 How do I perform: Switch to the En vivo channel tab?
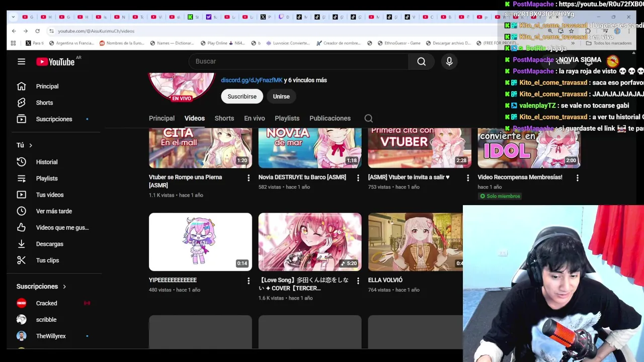[x=254, y=118]
